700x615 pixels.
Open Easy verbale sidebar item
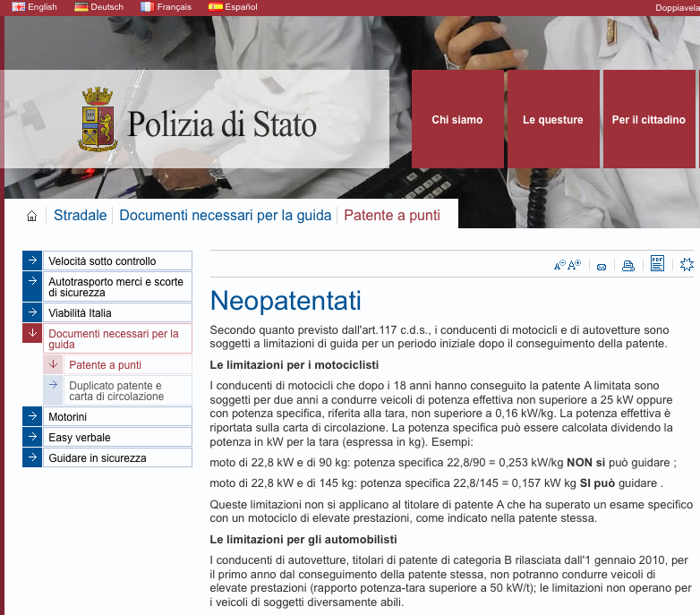[118, 437]
